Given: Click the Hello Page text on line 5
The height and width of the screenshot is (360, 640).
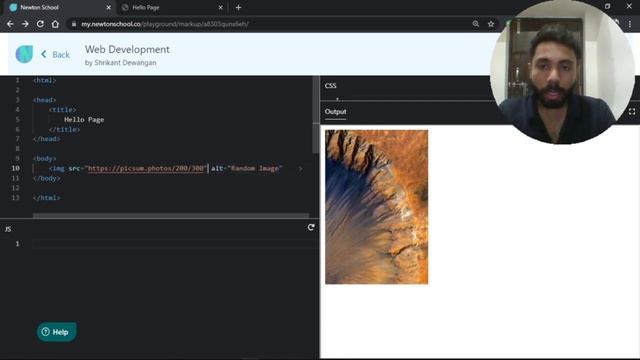Looking at the screenshot, I should pos(84,120).
